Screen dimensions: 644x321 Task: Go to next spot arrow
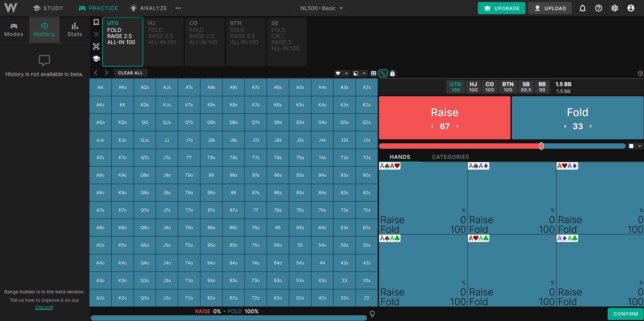pos(107,73)
